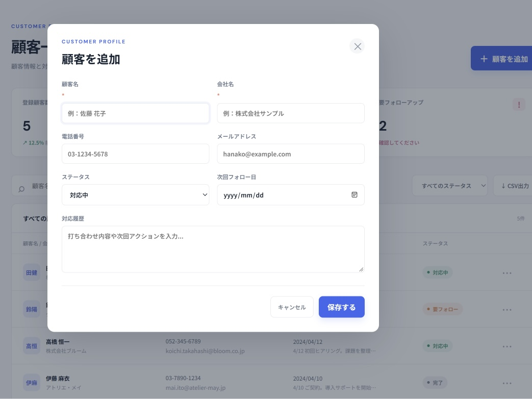This screenshot has width=532, height=399.
Task: Click the 電話番号 input field
Action: pos(135,154)
